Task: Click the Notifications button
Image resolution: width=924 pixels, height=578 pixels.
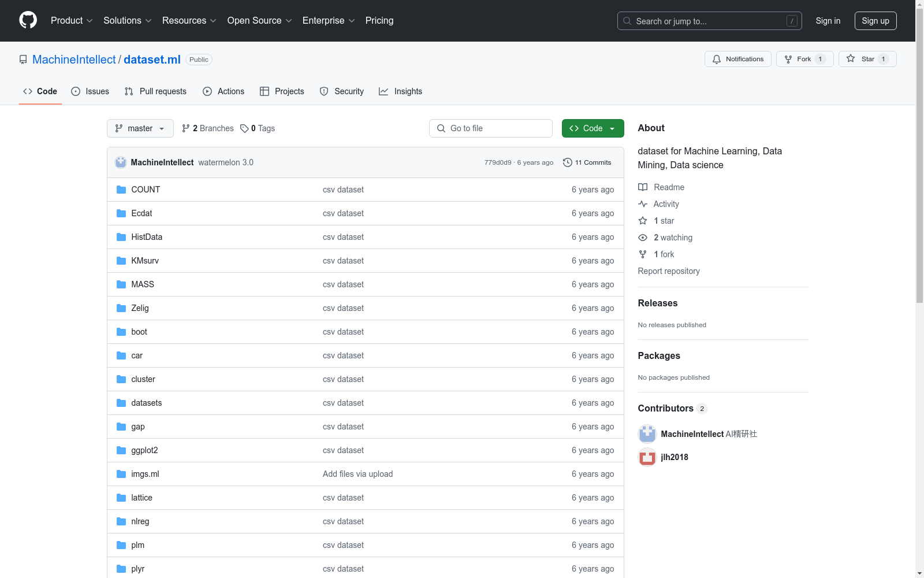Action: pyautogui.click(x=738, y=59)
